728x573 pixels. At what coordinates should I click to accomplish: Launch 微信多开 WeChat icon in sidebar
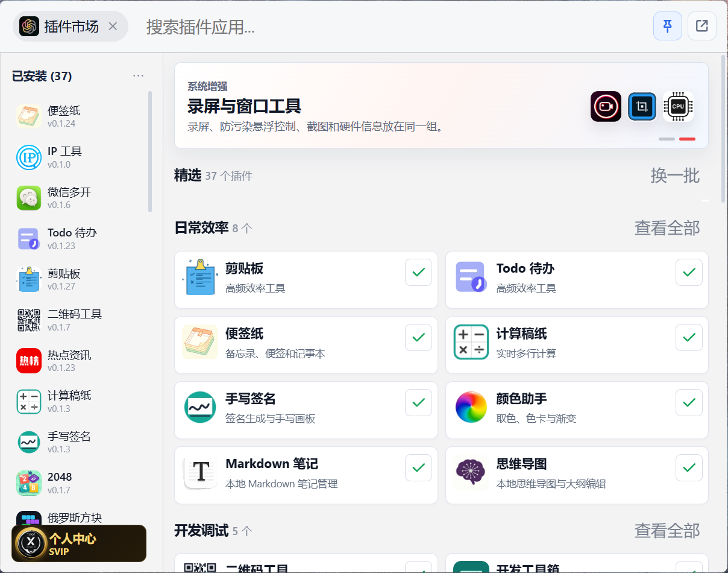pyautogui.click(x=28, y=198)
